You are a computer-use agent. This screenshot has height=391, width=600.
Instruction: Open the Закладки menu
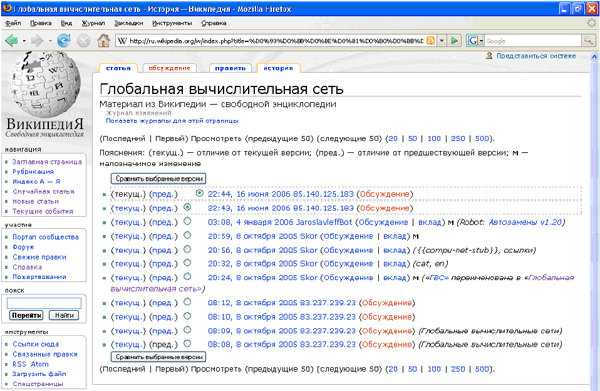(129, 23)
